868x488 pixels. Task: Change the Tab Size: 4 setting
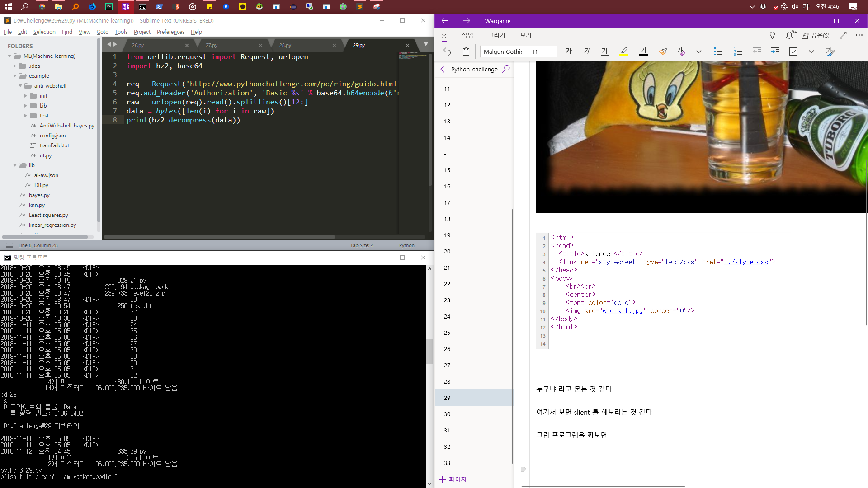click(x=362, y=245)
